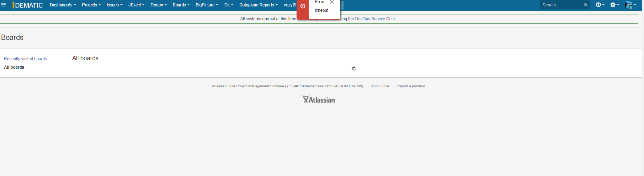Expand the Dataplane Reports dropdown

point(258,5)
